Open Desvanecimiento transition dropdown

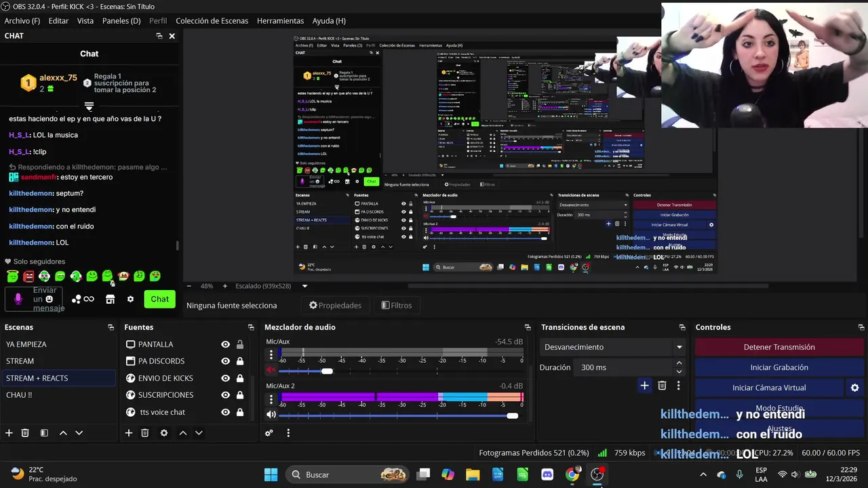pos(612,347)
